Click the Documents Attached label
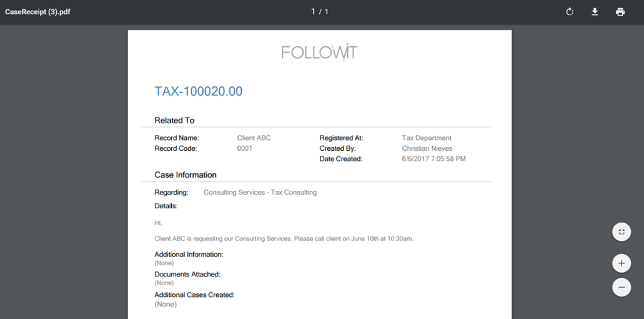The image size is (644, 319). coord(187,274)
